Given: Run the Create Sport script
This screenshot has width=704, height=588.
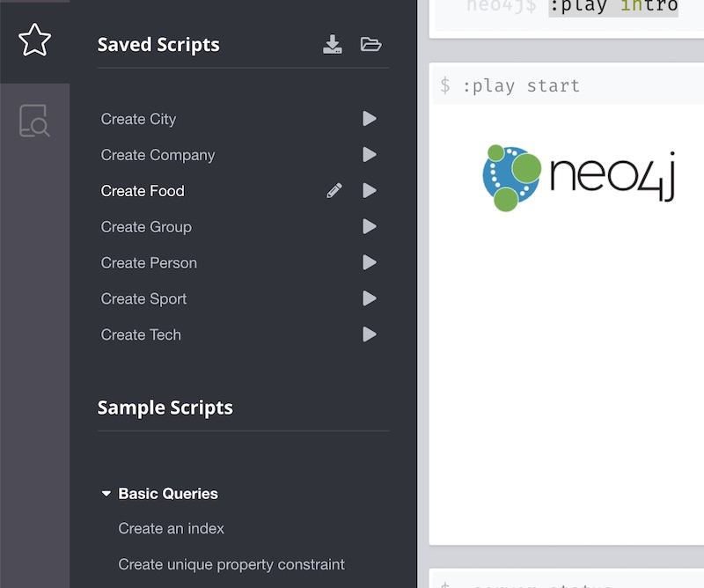Looking at the screenshot, I should coord(370,298).
